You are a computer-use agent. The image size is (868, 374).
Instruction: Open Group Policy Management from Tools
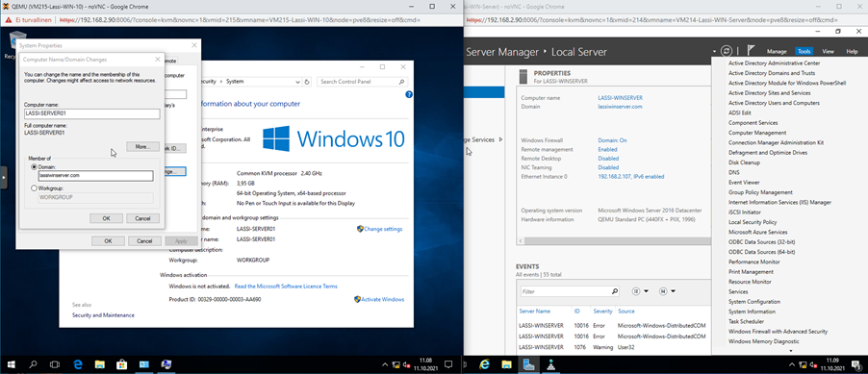[x=760, y=192]
